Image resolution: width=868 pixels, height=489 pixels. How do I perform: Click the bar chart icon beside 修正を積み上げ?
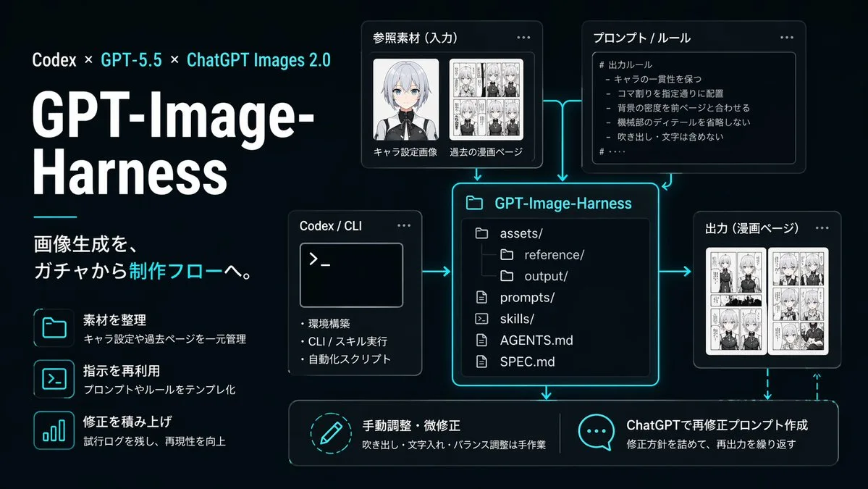(54, 430)
